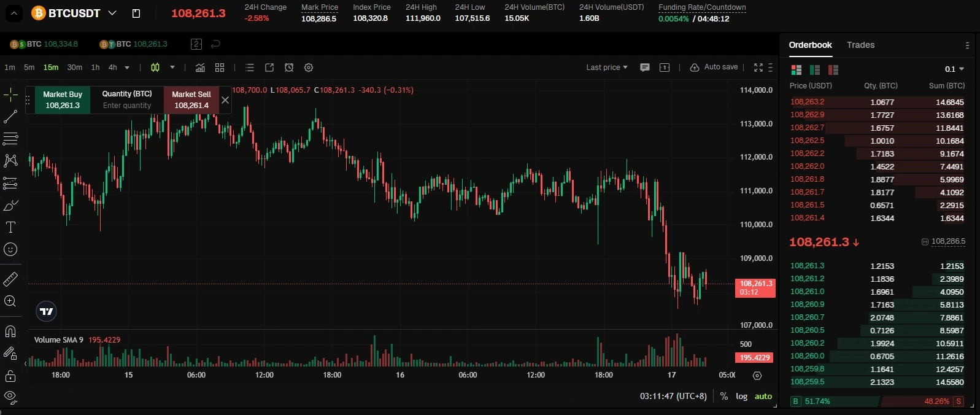Open chart settings gear icon
Image resolution: width=980 pixels, height=415 pixels.
[309, 68]
